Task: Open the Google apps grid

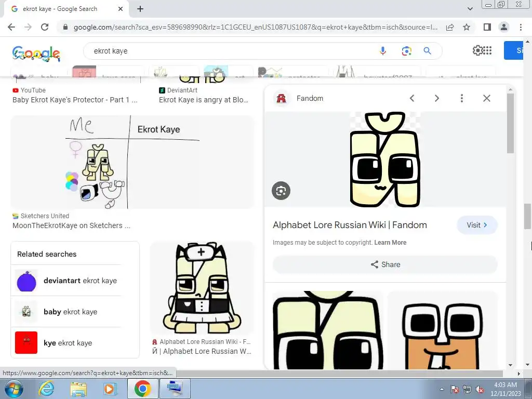Action: (487, 50)
